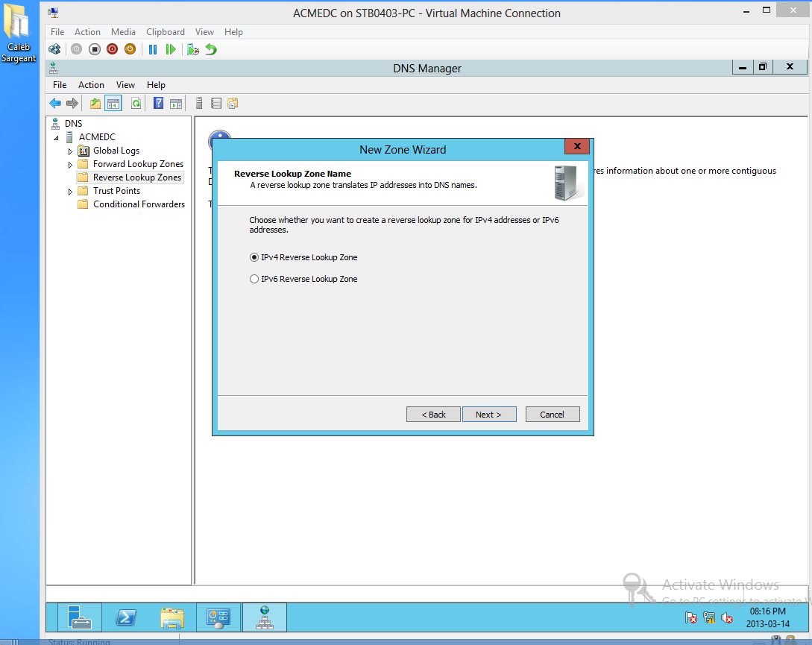This screenshot has height=645, width=812.
Task: Open File Explorer from taskbar
Action: pyautogui.click(x=172, y=617)
